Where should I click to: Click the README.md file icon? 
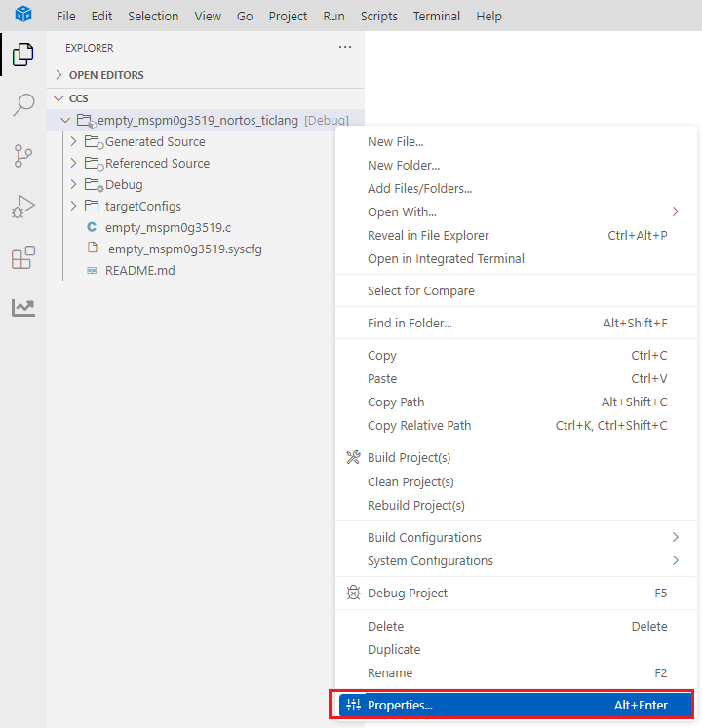(x=92, y=270)
